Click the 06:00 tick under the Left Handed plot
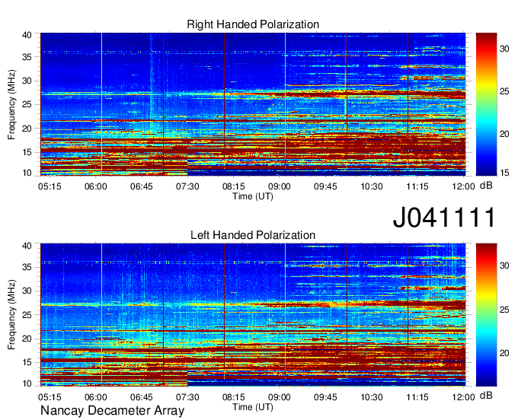 pyautogui.click(x=95, y=397)
